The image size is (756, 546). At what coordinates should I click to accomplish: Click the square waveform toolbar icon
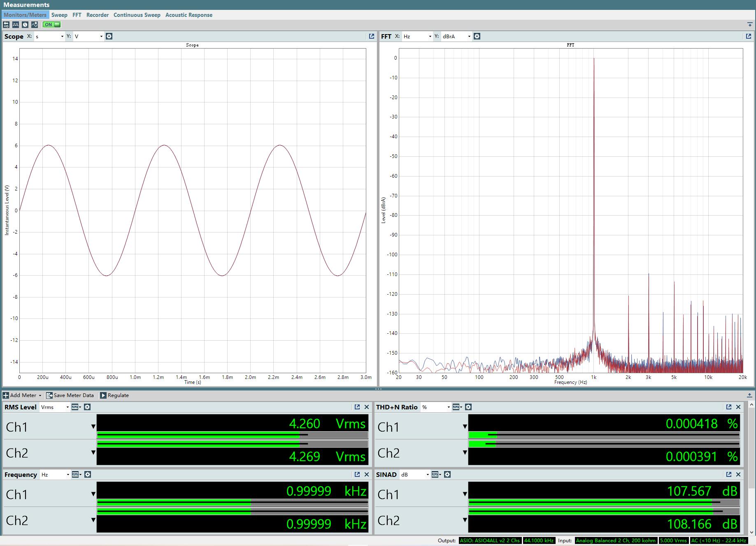pyautogui.click(x=16, y=25)
